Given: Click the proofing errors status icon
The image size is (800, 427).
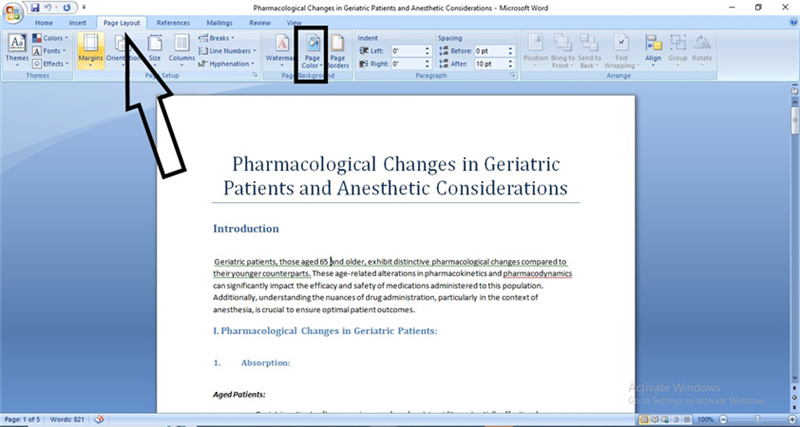Looking at the screenshot, I should (x=99, y=419).
